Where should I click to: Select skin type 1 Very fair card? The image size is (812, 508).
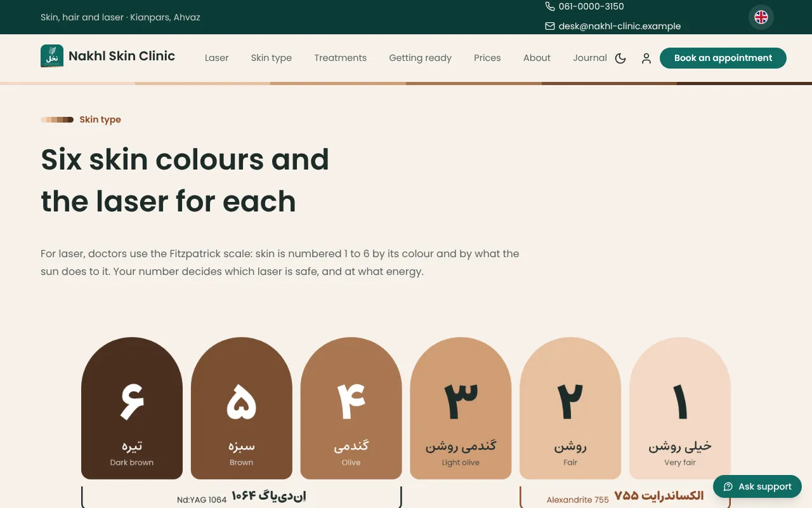point(680,408)
